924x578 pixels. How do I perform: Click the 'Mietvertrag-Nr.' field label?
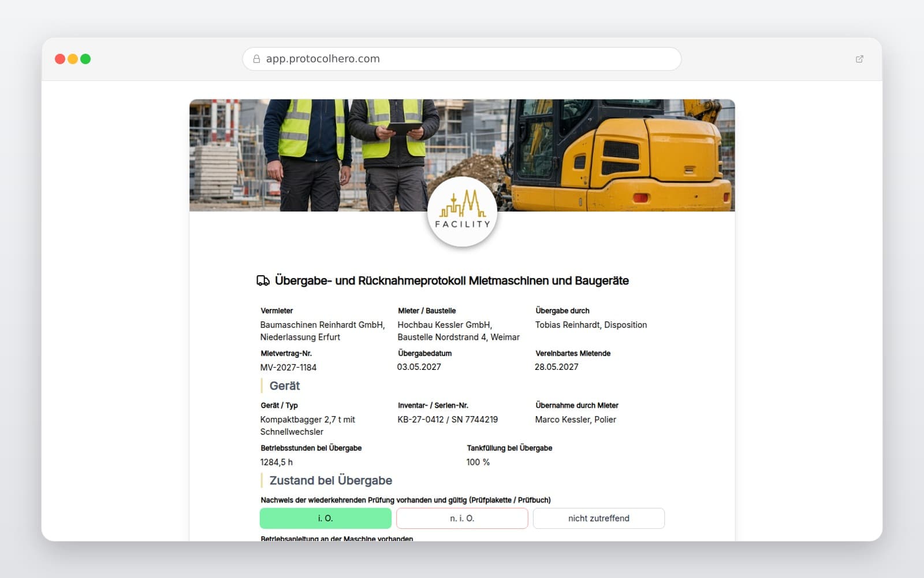coord(286,354)
